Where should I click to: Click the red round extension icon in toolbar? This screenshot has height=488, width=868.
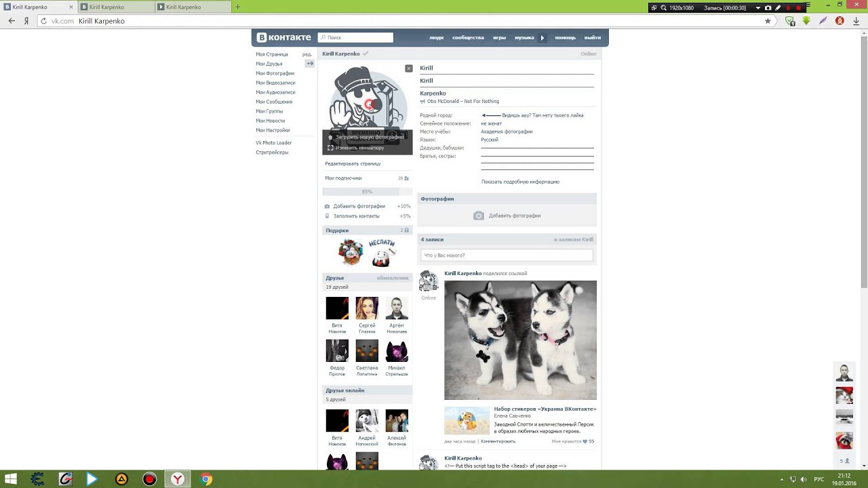coord(840,21)
